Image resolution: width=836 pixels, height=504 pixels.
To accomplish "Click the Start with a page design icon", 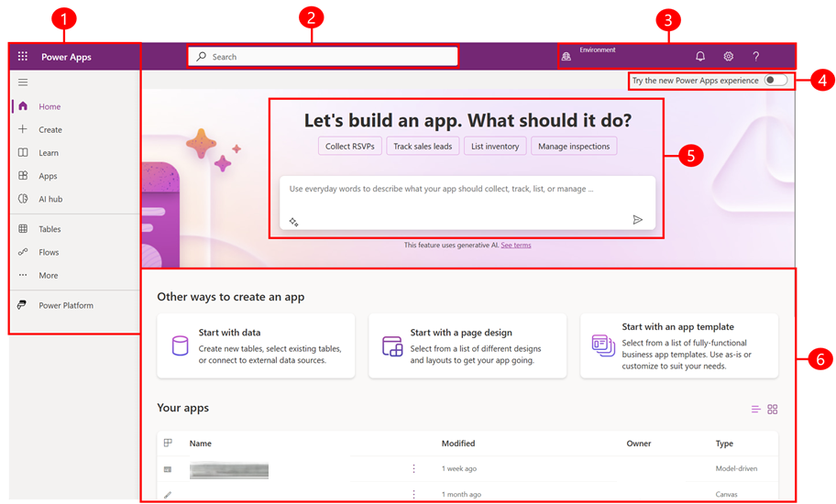I will [392, 346].
